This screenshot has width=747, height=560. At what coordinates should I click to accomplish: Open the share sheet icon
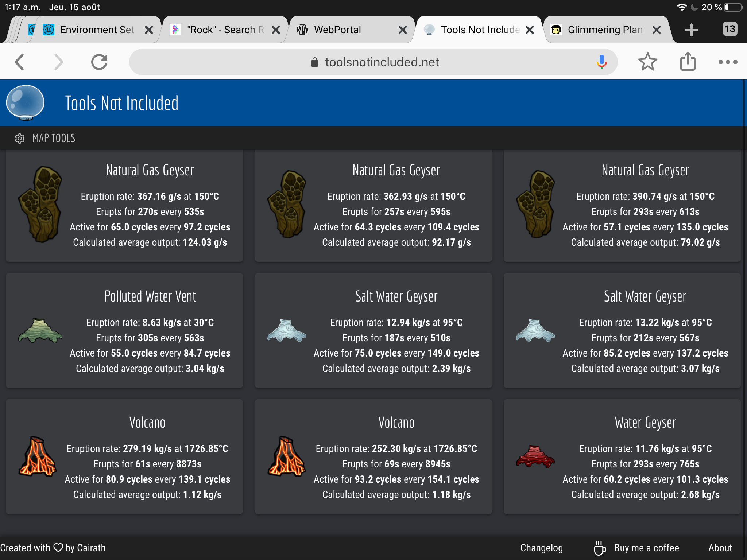point(688,62)
